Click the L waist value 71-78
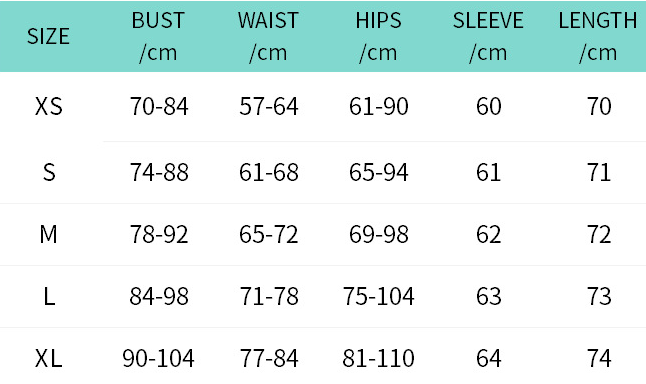The height and width of the screenshot is (384, 646). point(269,296)
